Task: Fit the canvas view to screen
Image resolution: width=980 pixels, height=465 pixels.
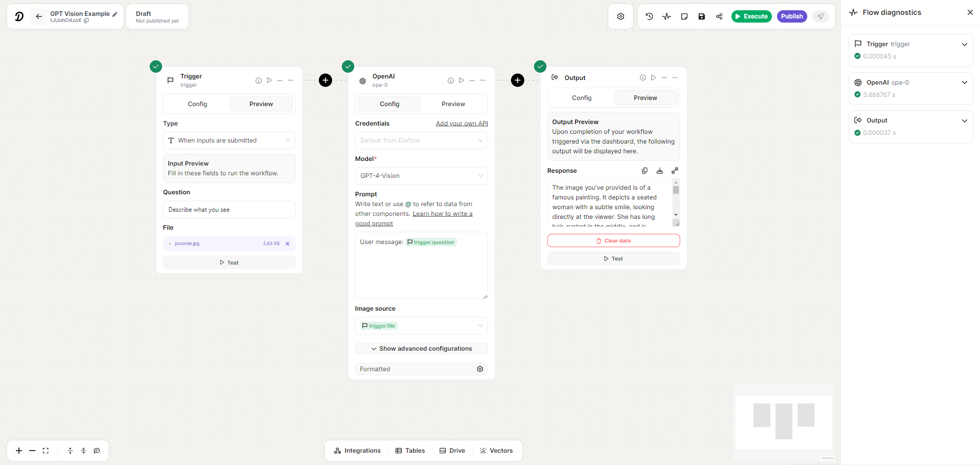Action: coord(46,451)
